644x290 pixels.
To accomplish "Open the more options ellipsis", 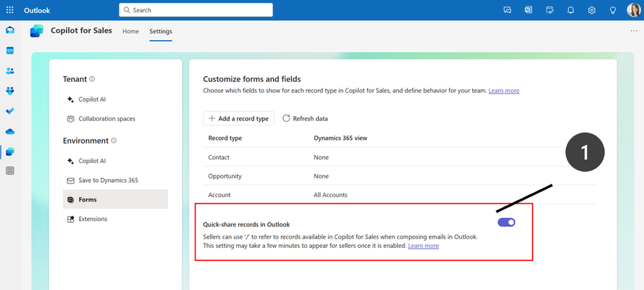I will [634, 30].
